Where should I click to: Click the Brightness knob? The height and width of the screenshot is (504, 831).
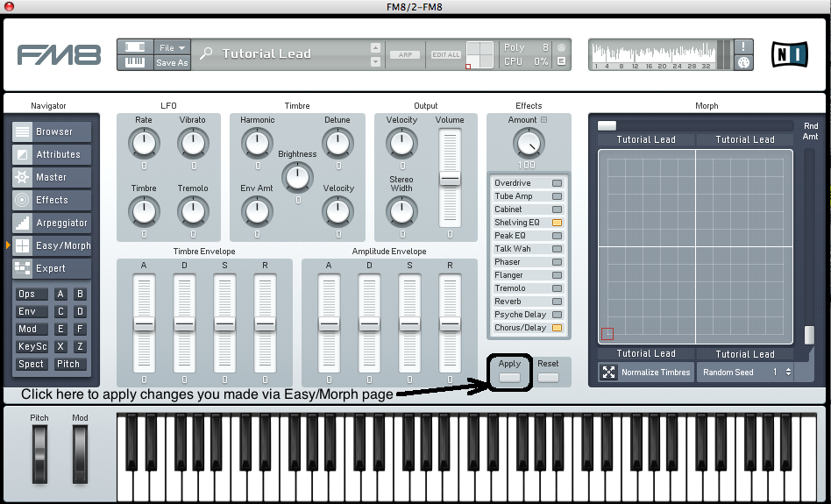pyautogui.click(x=297, y=177)
